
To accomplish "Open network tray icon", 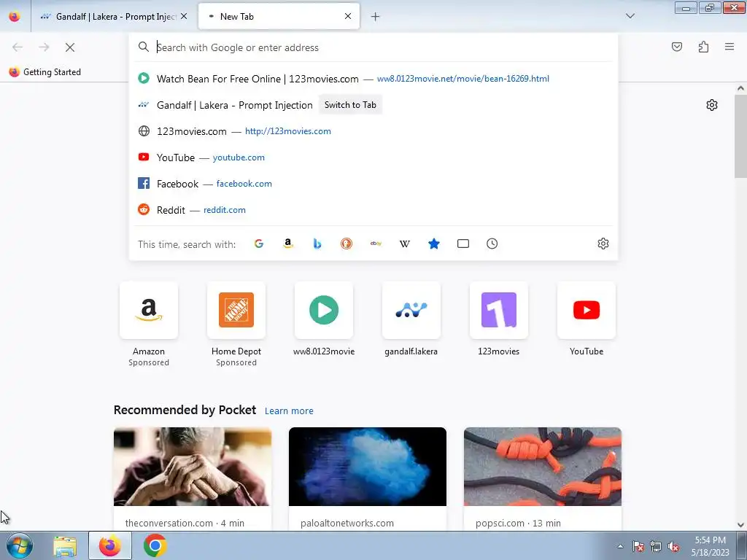I will coord(656,547).
